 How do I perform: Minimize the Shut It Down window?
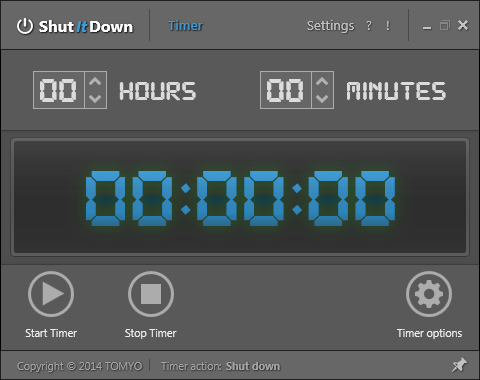tap(427, 27)
